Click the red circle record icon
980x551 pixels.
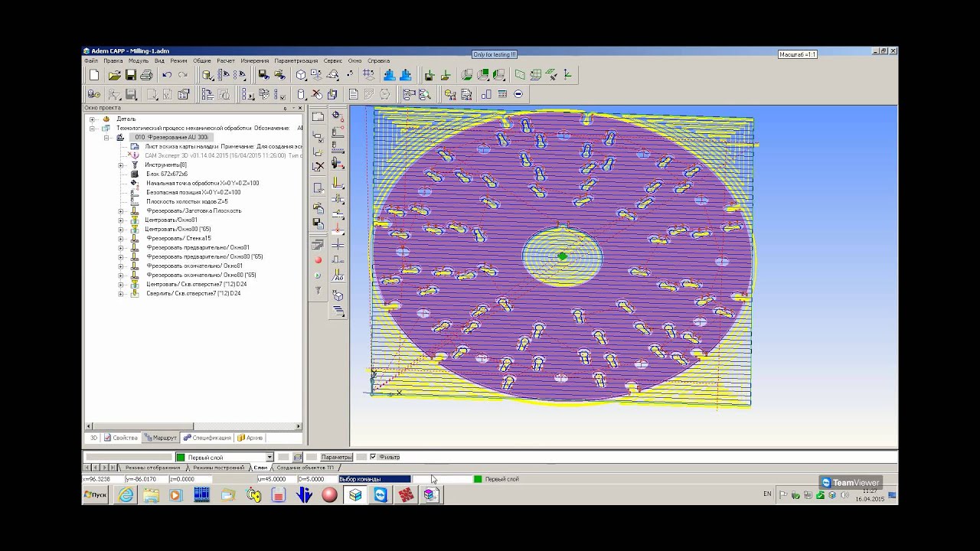[318, 260]
